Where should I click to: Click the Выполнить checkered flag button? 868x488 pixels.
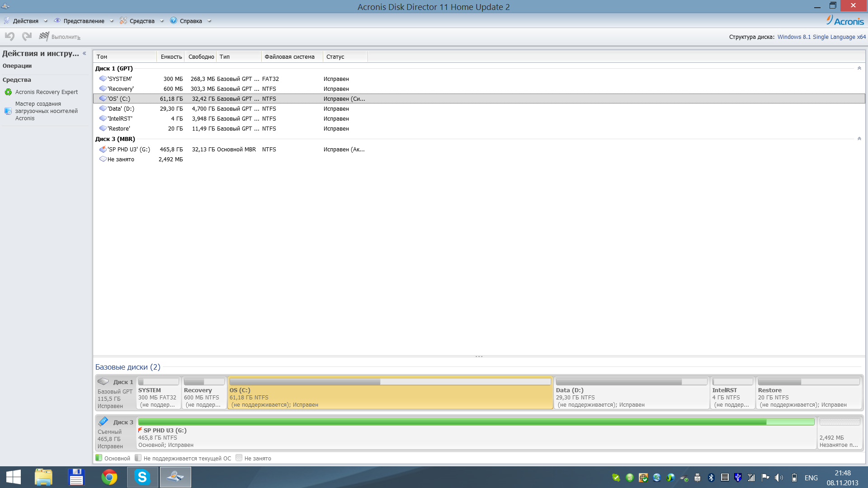(60, 37)
